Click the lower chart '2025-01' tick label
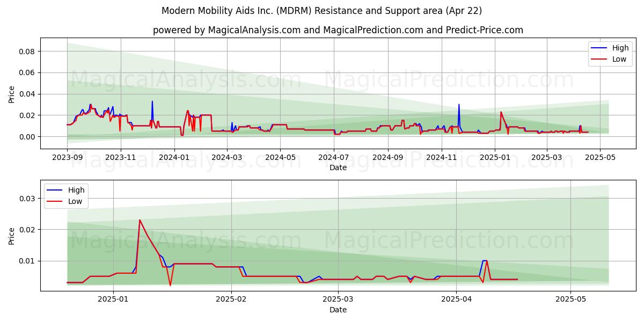The width and height of the screenshot is (644, 322). pos(114,300)
